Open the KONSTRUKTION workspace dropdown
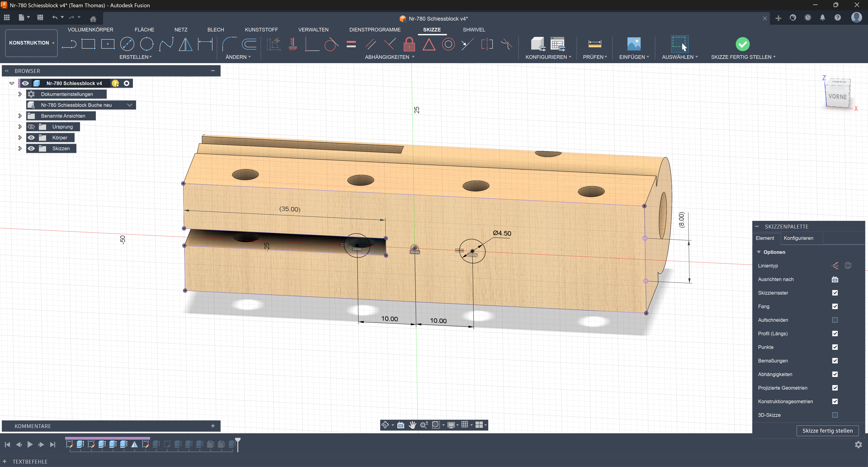 pyautogui.click(x=31, y=43)
